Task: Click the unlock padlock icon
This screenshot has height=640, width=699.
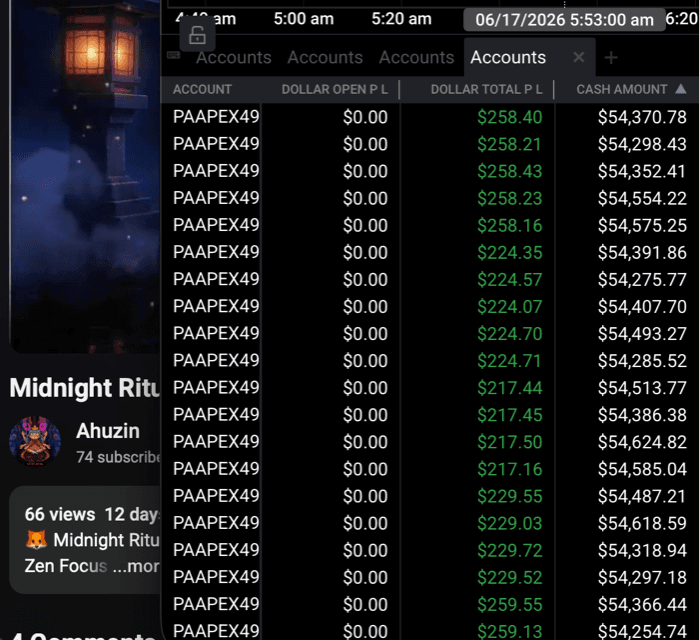Action: point(197,35)
